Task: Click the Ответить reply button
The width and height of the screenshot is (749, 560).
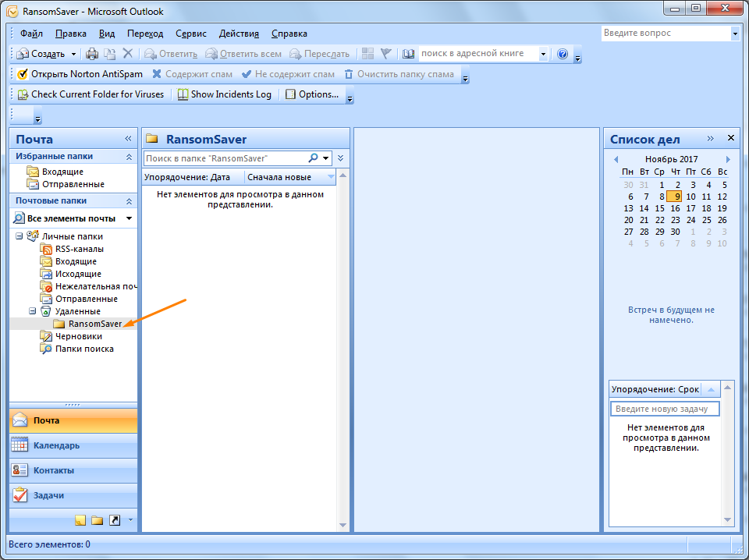Action: point(171,54)
